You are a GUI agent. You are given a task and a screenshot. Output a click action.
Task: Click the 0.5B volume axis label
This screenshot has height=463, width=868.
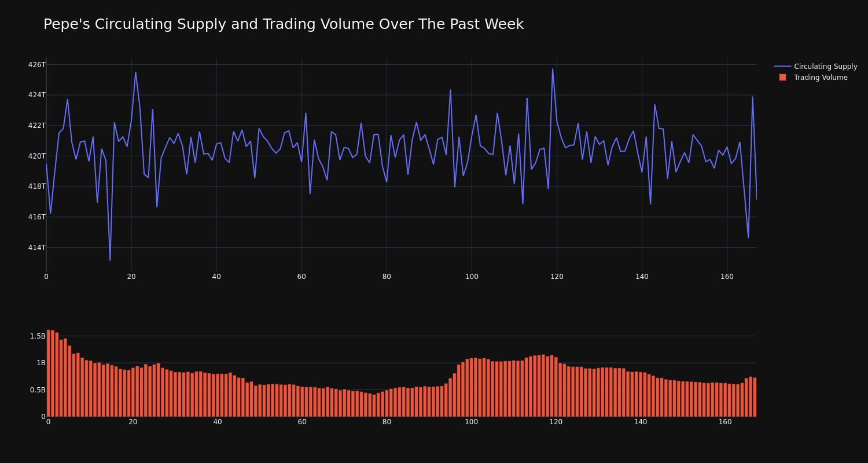38,390
